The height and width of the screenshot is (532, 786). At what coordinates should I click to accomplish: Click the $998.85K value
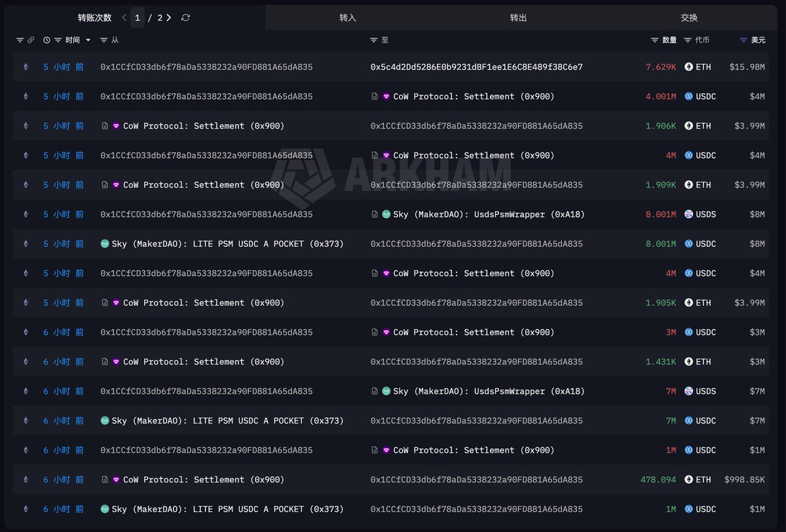pyautogui.click(x=745, y=480)
